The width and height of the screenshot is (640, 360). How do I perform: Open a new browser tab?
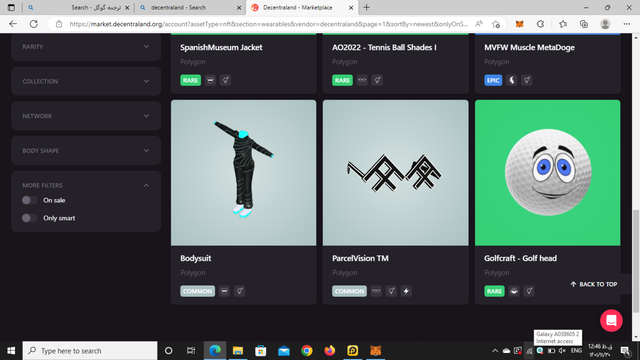coord(367,7)
